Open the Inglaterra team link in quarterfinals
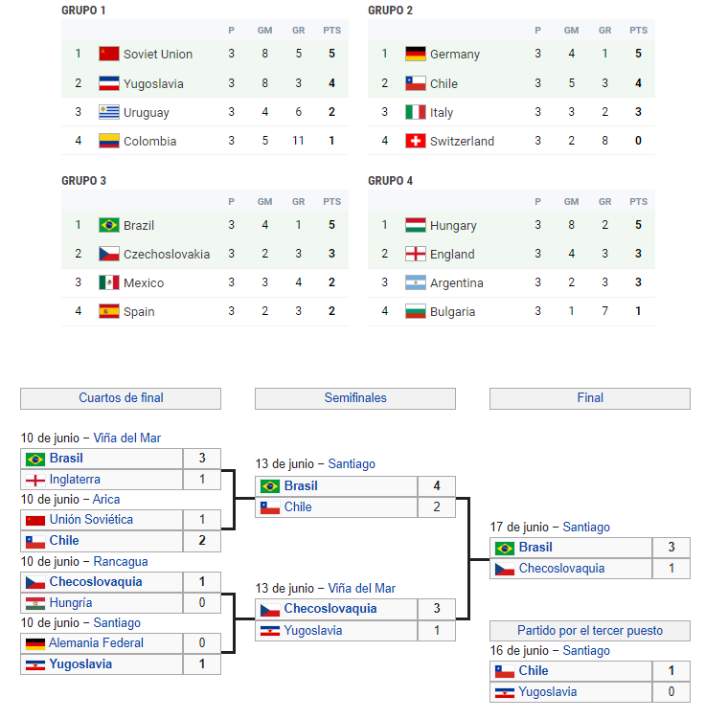Image resolution: width=728 pixels, height=719 pixels. [x=75, y=479]
